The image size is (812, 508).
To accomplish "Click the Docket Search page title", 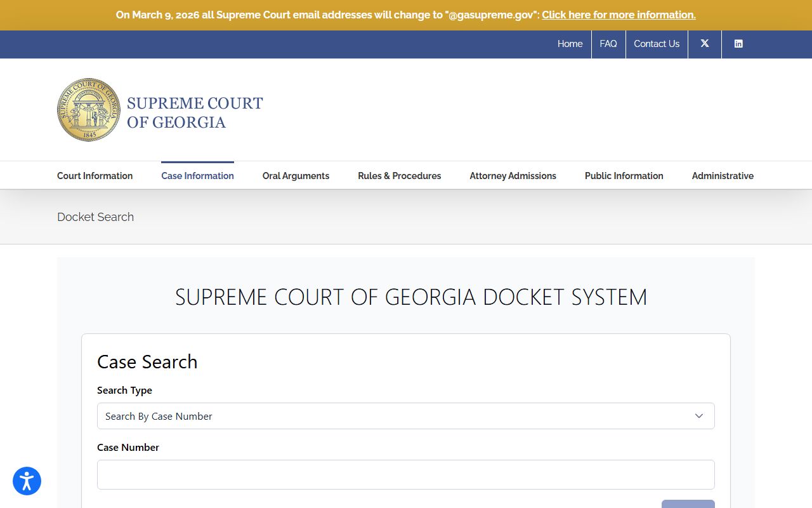I will click(96, 217).
